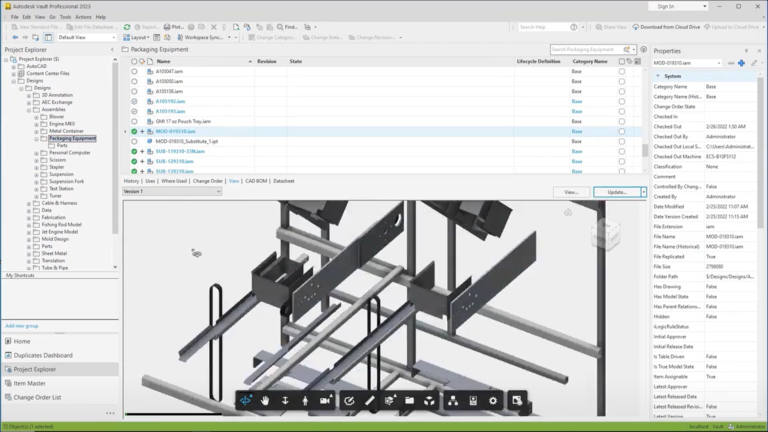Toggle the preview pane layout icon
The height and width of the screenshot is (432, 768).
click(48, 37)
